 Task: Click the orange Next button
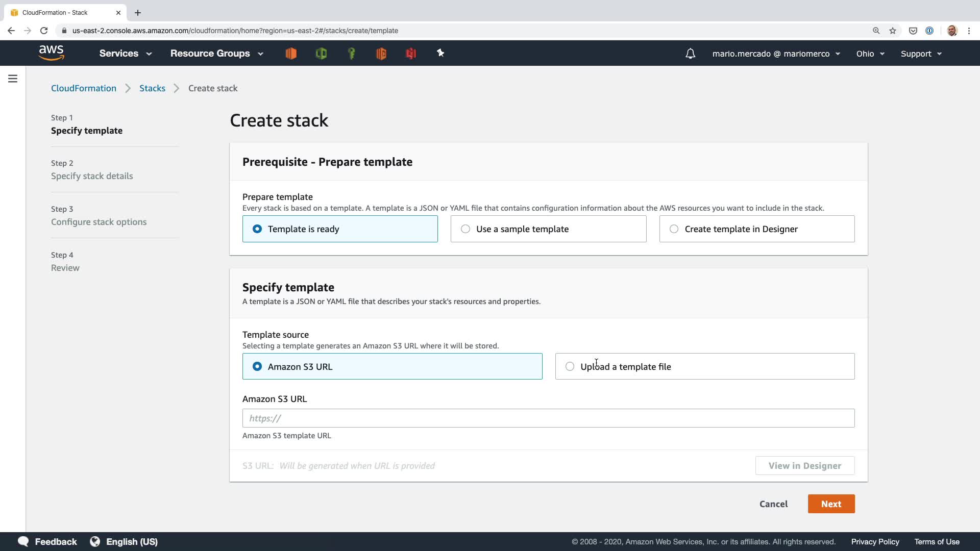coord(831,504)
